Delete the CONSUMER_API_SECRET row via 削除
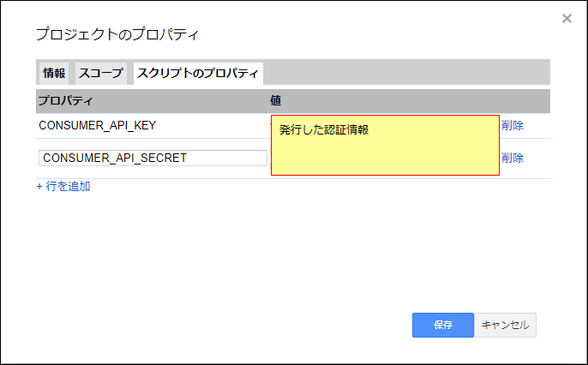 513,158
